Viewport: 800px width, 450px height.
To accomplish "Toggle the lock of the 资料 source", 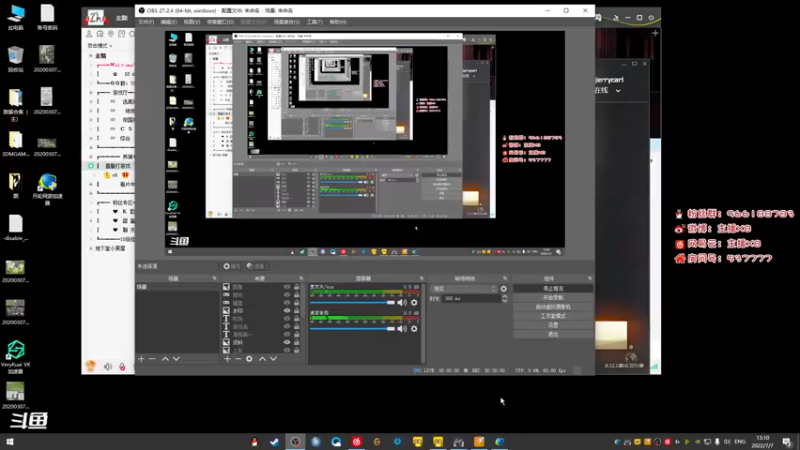I will click(296, 342).
